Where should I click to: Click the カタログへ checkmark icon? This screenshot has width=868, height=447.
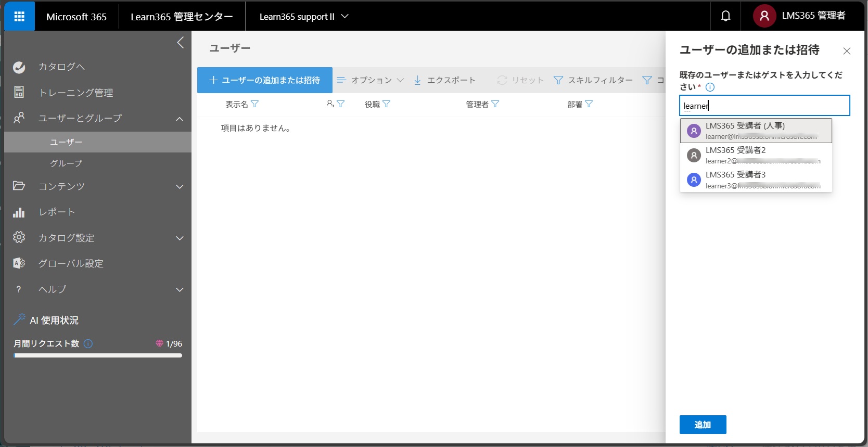click(x=19, y=67)
